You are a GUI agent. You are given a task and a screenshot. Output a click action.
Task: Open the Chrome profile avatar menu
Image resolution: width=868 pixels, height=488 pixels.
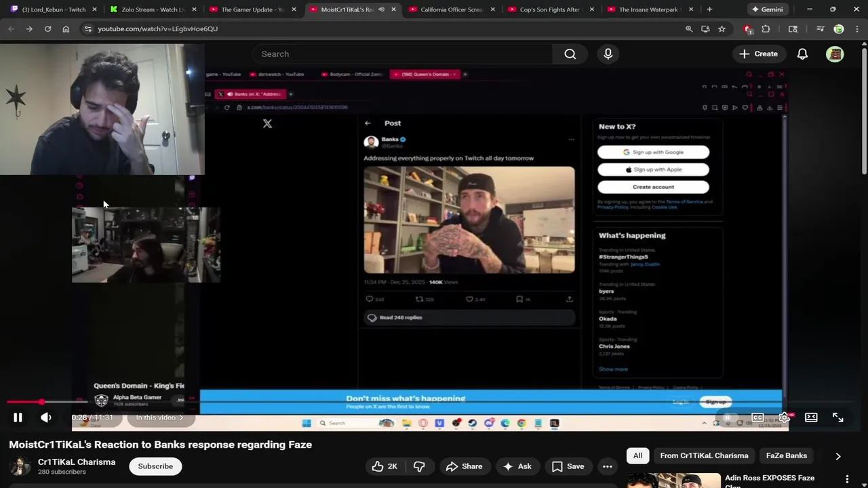[839, 29]
